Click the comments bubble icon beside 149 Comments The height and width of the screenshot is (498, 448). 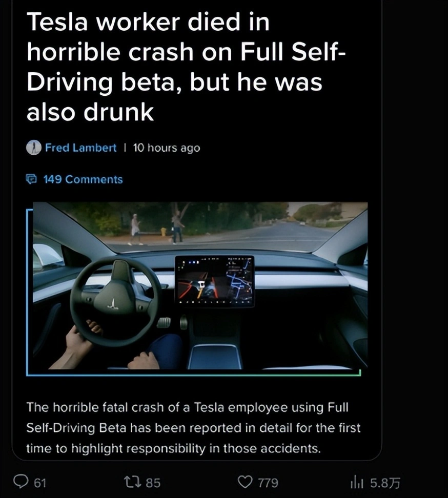coord(31,179)
